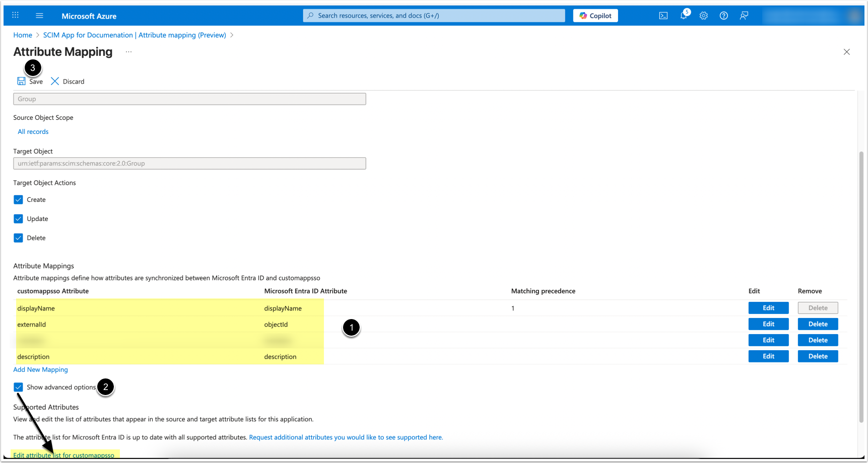Click the Matching precedence column header

pos(543,291)
